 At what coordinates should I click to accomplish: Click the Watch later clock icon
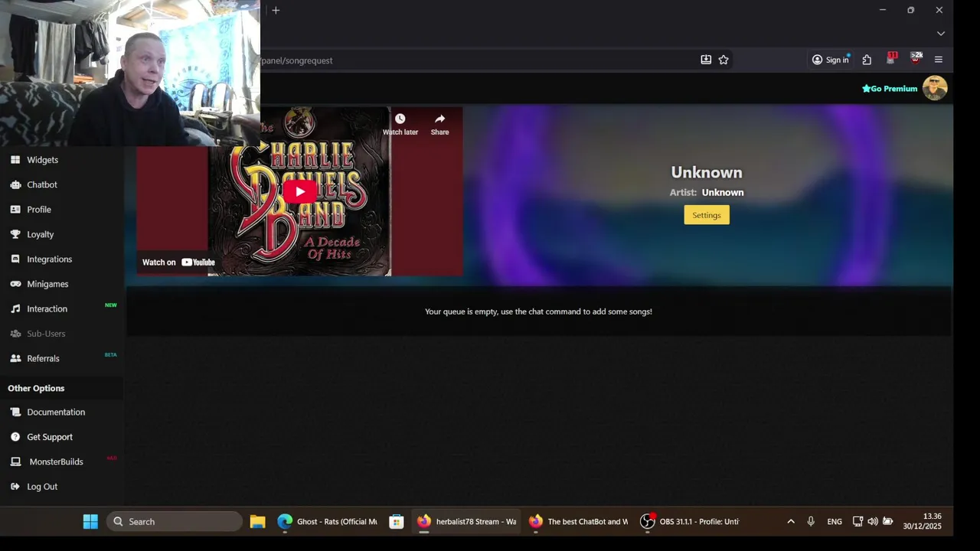400,119
